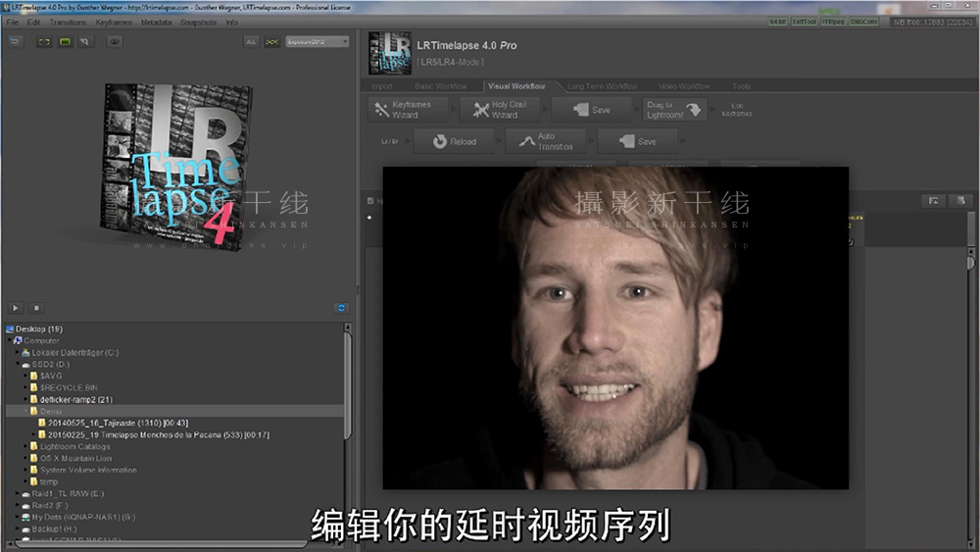Expand the Lightroom Catalogs folder
The width and height of the screenshot is (980, 552).
tap(25, 446)
